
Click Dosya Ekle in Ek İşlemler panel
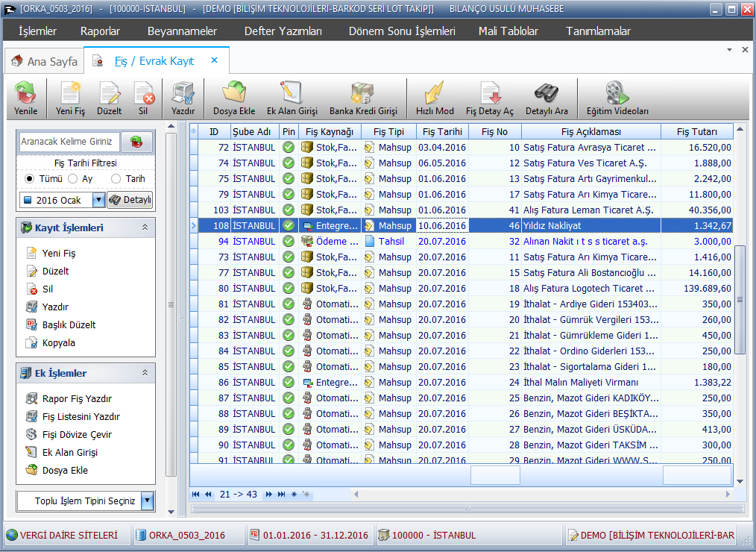click(x=57, y=470)
